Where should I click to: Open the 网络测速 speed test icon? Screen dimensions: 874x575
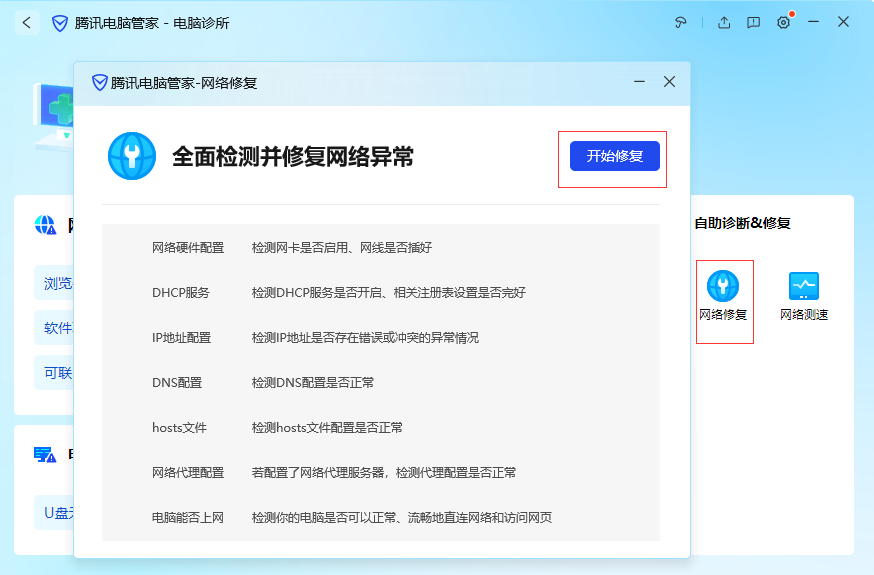click(804, 286)
